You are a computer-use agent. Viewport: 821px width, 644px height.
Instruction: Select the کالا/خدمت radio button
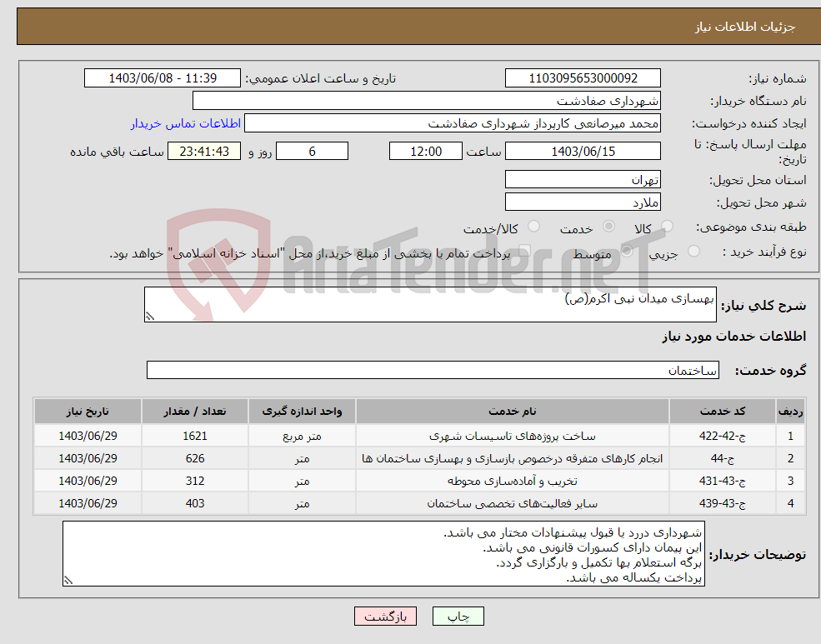coord(533,227)
